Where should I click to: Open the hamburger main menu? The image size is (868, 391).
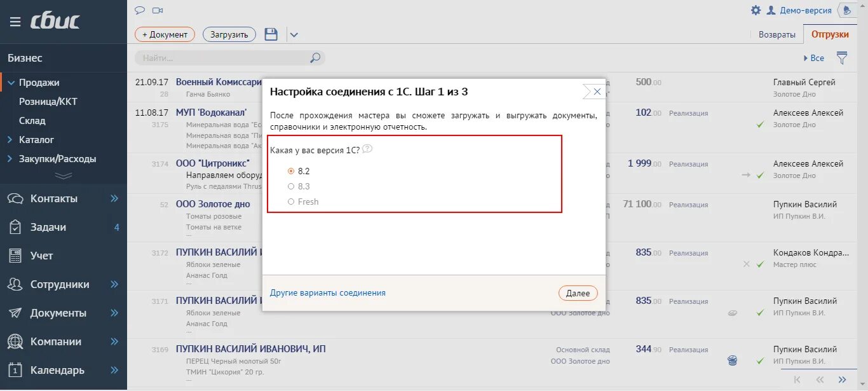[15, 22]
